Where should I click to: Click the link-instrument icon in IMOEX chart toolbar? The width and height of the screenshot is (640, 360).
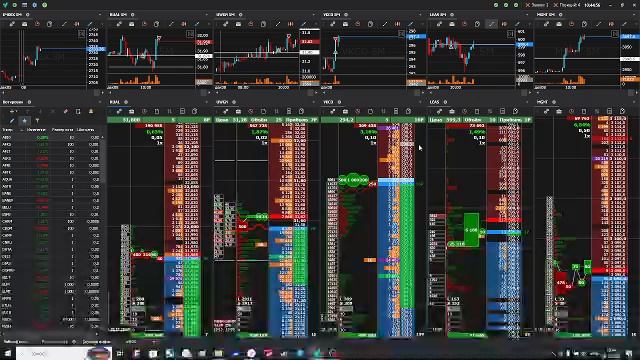pyautogui.click(x=12, y=24)
